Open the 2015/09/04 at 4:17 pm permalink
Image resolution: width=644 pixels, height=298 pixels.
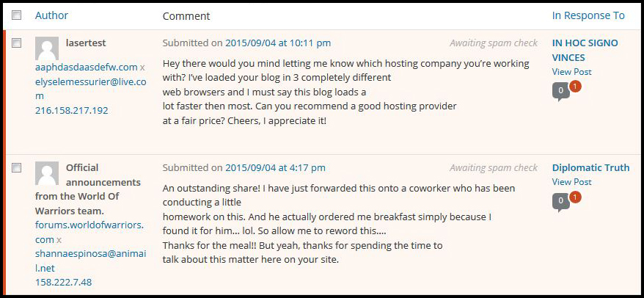[x=275, y=168]
